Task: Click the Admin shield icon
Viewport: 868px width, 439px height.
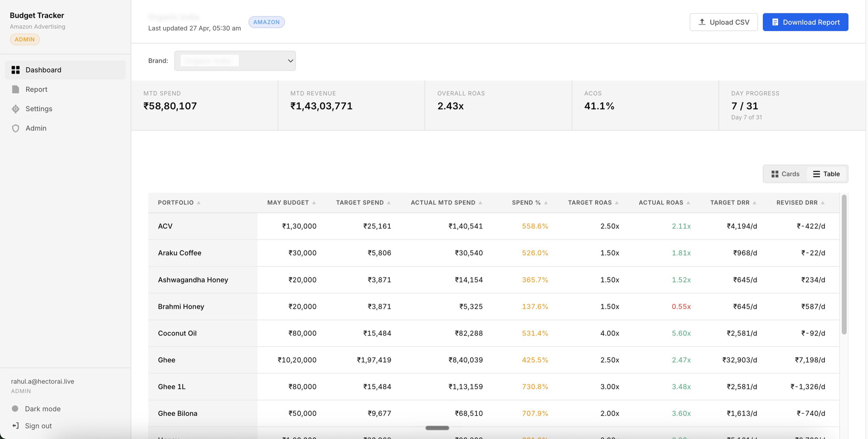Action: coord(16,128)
